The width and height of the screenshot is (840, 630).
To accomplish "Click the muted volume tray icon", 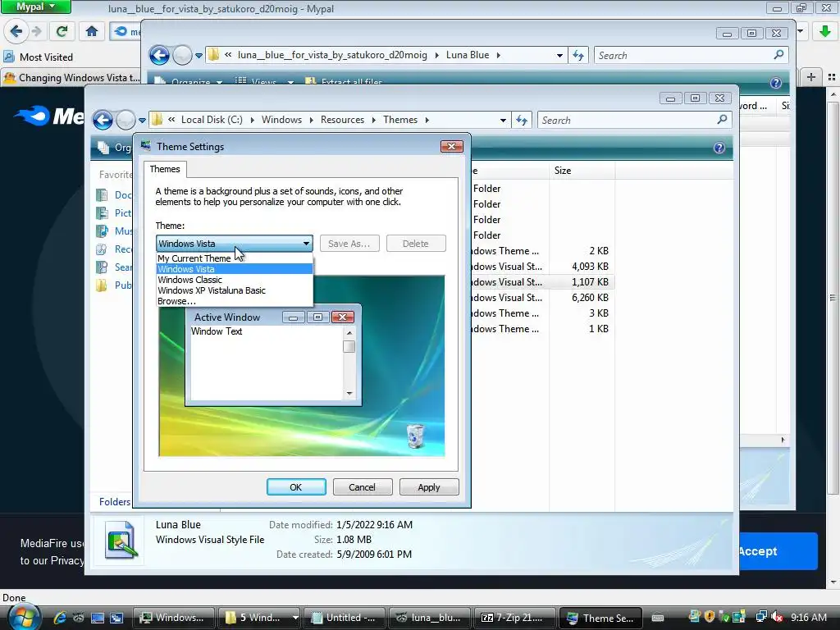I will point(776,618).
